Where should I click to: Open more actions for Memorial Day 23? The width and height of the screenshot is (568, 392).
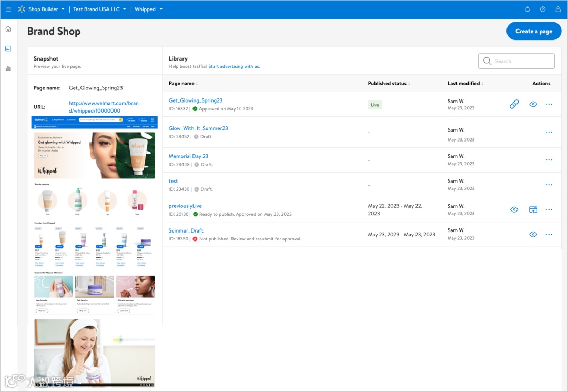coord(549,160)
